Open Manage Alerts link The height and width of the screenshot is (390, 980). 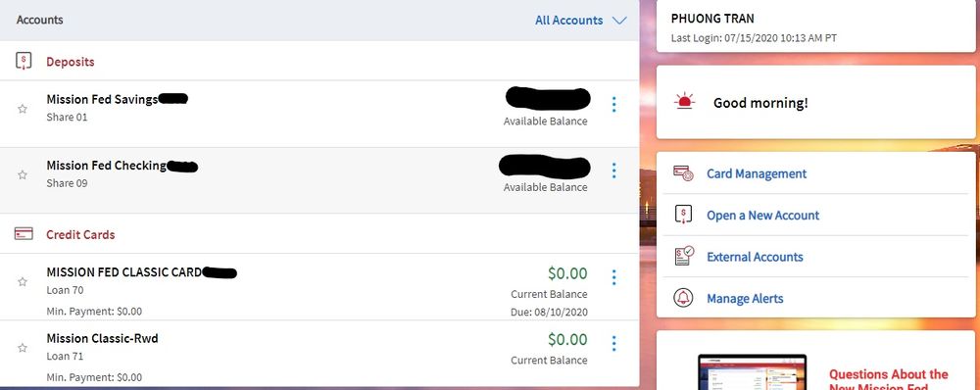coord(745,299)
